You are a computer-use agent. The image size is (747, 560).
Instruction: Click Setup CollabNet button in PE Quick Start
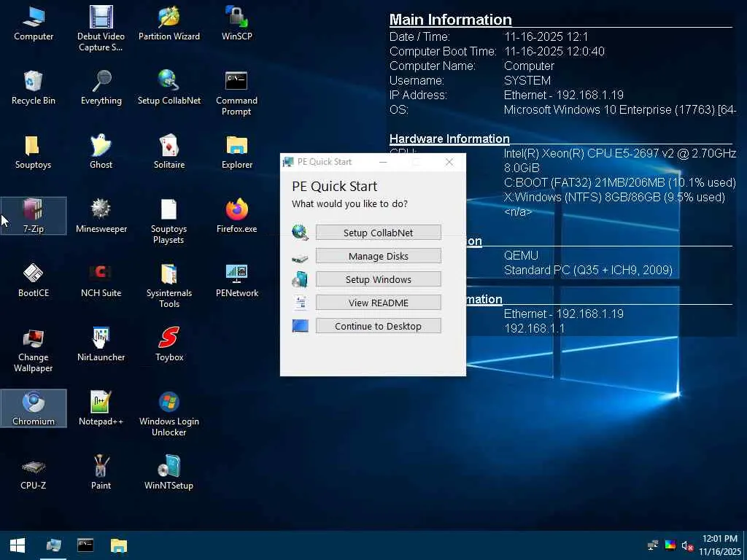point(379,233)
